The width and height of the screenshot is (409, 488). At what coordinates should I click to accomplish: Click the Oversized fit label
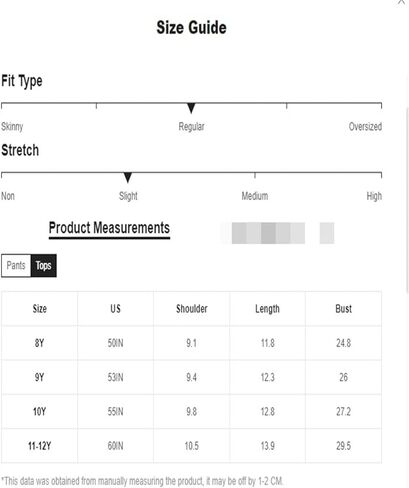pos(365,127)
